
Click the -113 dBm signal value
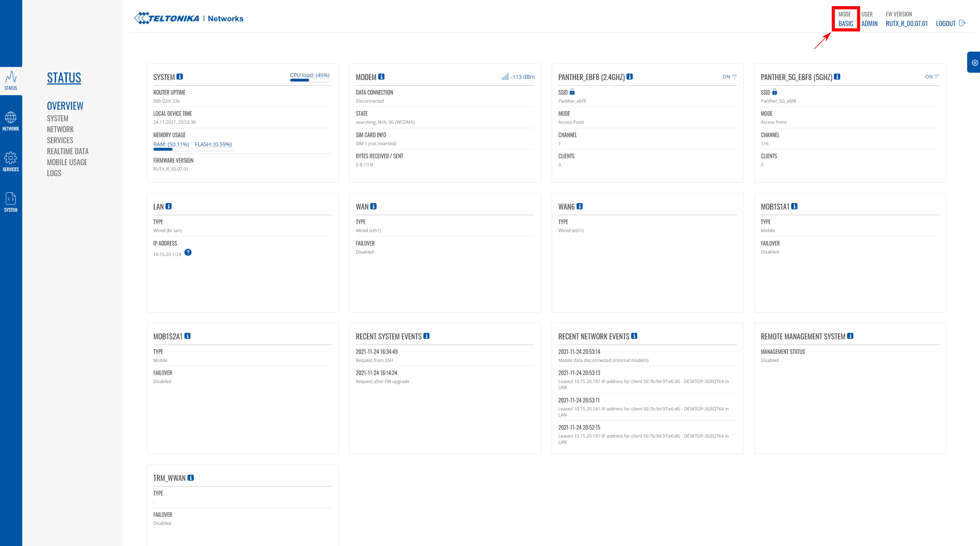tap(522, 77)
